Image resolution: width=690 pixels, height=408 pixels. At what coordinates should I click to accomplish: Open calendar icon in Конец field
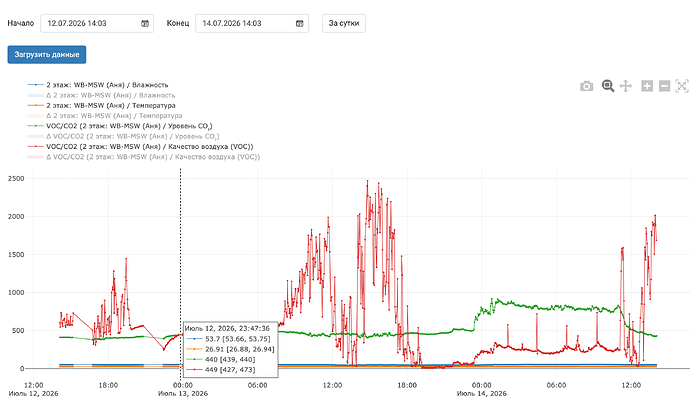coord(299,23)
